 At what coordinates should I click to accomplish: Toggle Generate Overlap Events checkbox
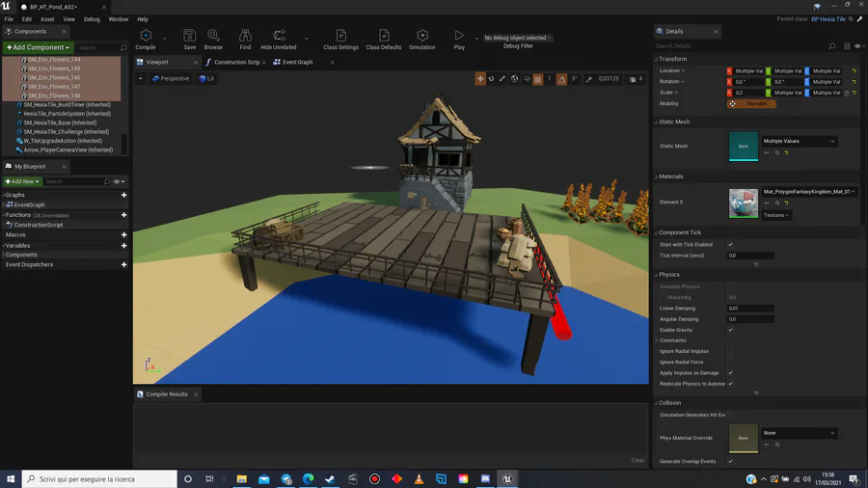tap(731, 461)
